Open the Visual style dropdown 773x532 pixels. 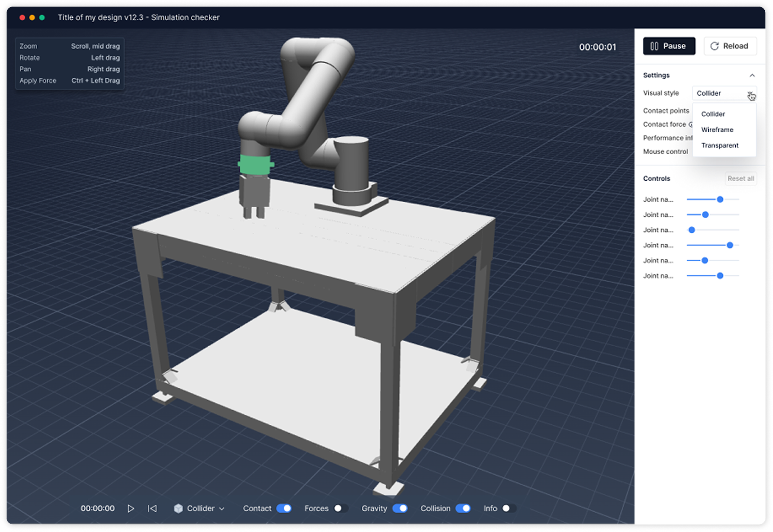tap(723, 93)
